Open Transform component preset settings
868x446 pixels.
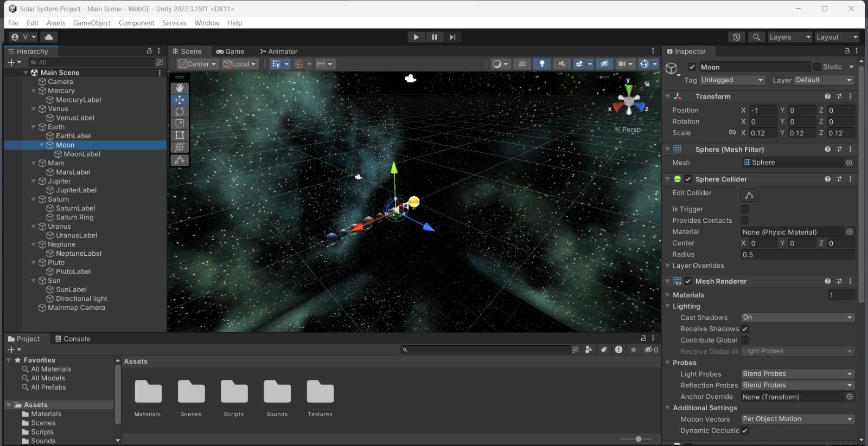tap(839, 96)
